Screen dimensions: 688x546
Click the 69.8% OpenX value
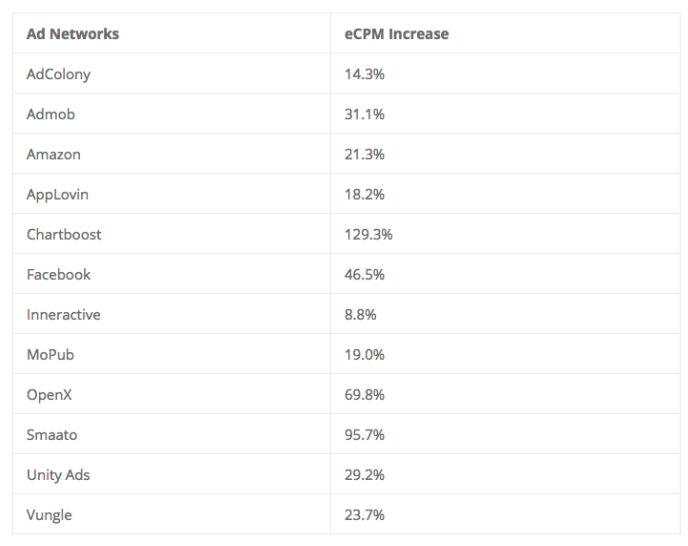[364, 394]
